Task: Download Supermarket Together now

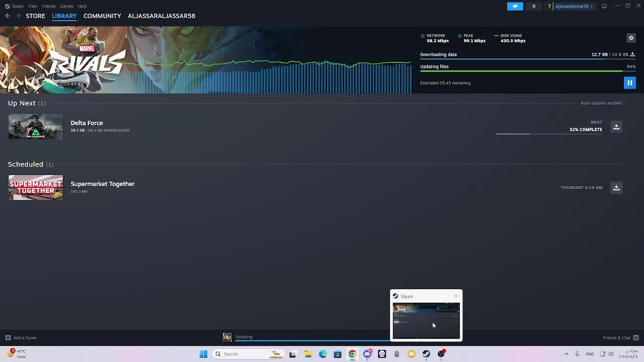Action: [x=616, y=188]
